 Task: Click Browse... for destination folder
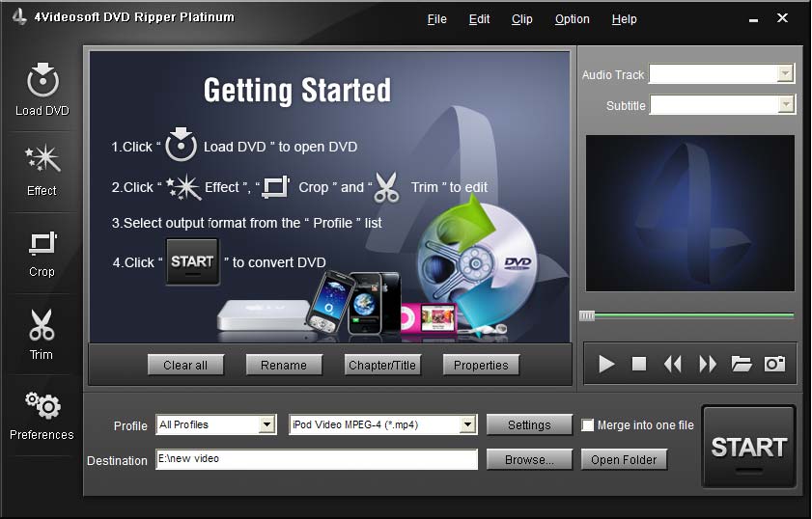point(529,459)
